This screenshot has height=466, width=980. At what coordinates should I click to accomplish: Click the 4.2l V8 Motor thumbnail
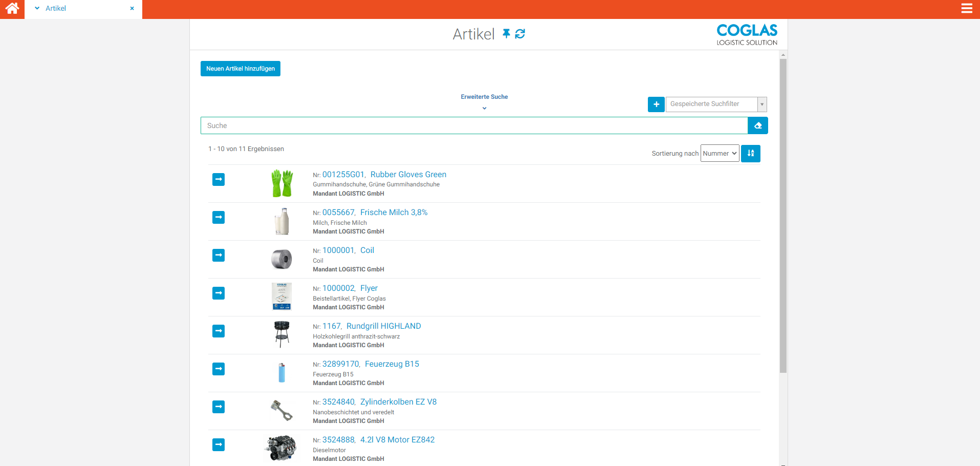tap(281, 448)
